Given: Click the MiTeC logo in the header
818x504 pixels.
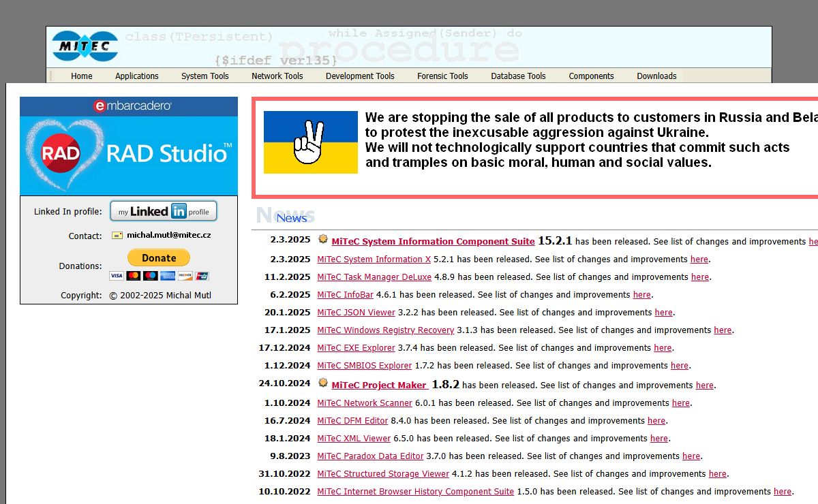Looking at the screenshot, I should (85, 46).
